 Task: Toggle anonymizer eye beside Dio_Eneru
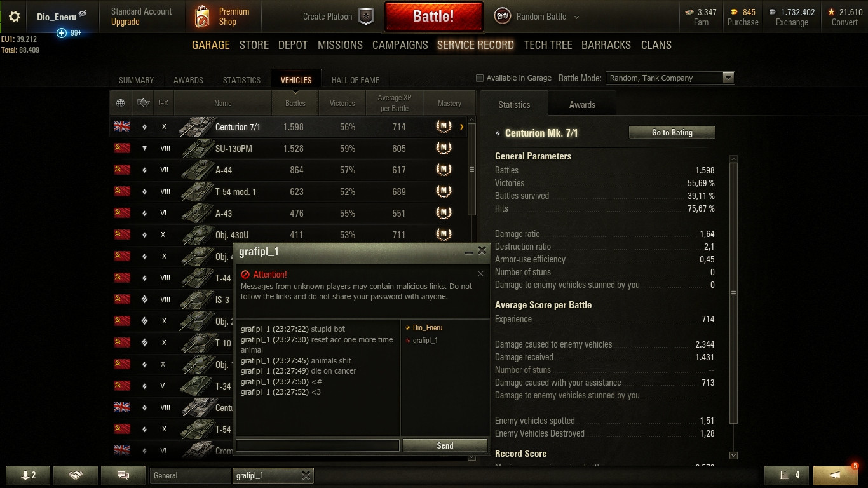coord(82,14)
